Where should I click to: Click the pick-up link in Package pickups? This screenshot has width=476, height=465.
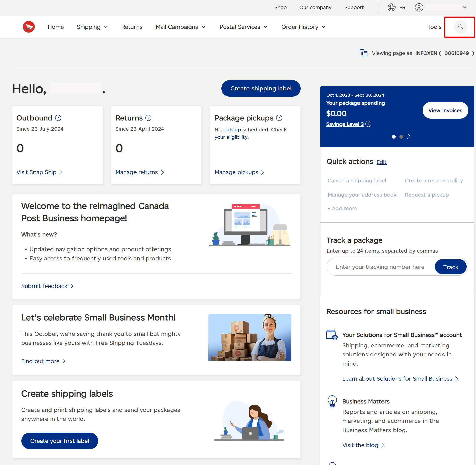(232, 130)
